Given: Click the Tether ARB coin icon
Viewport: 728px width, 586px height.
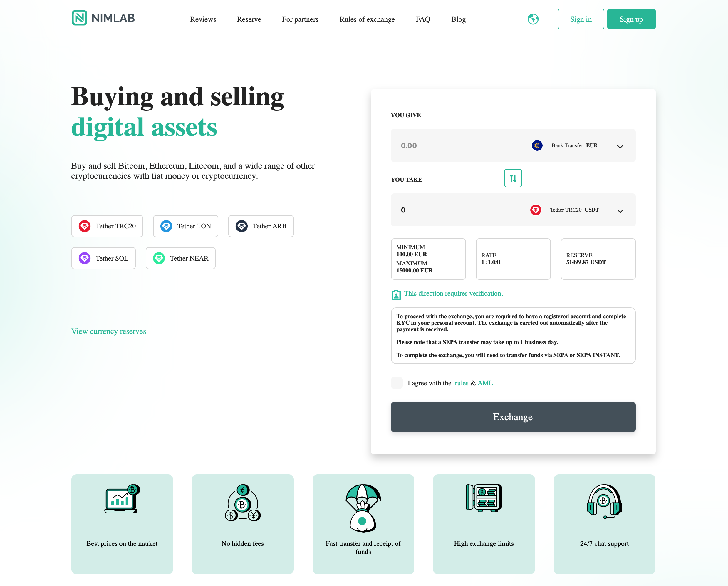Looking at the screenshot, I should [x=241, y=226].
